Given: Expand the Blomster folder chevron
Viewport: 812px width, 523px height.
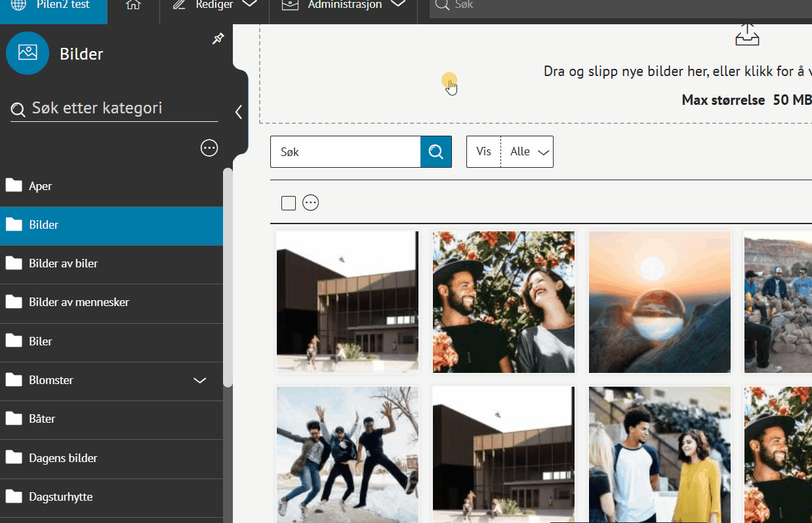Looking at the screenshot, I should tap(200, 380).
